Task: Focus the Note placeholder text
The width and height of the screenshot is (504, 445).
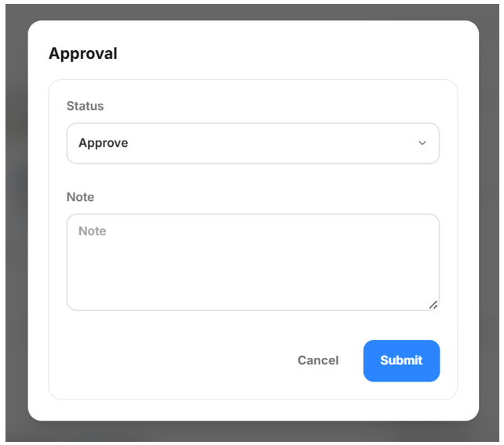Action: click(93, 231)
